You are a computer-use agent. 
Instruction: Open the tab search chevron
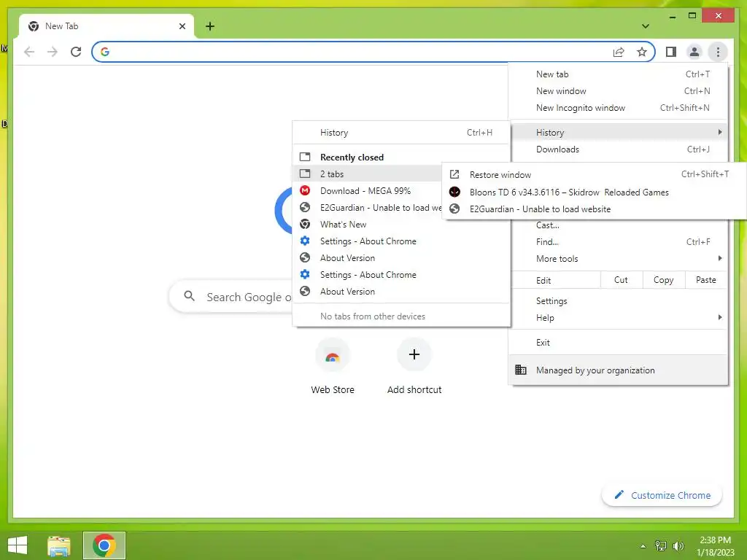[645, 26]
